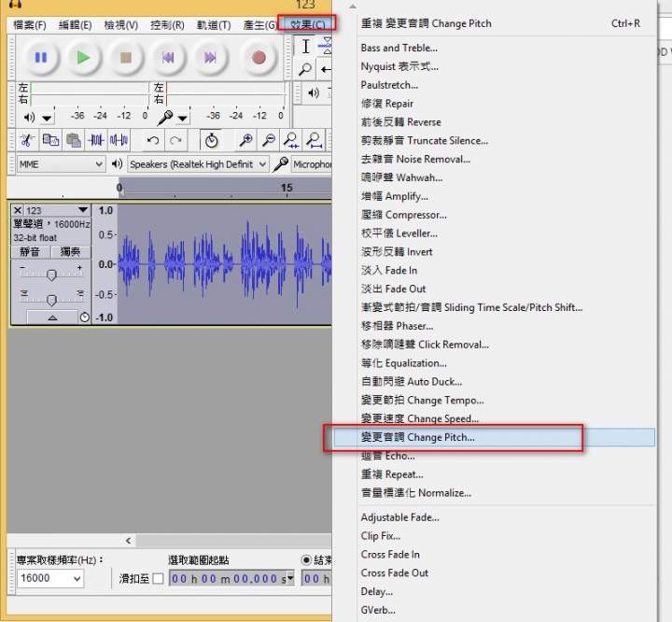Screen dimensions: 672x622
Task: Fit project in window zoom icon
Action: click(x=315, y=140)
